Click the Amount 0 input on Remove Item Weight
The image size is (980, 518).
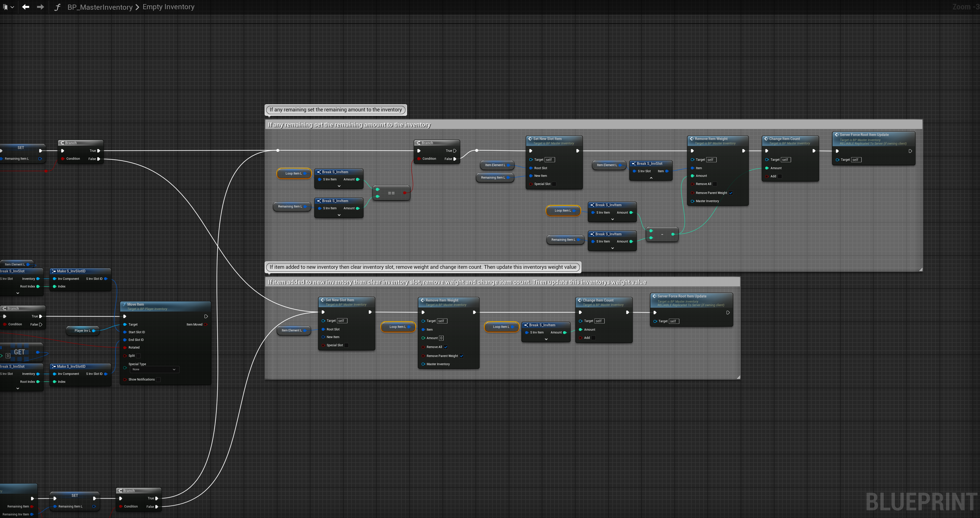point(441,338)
